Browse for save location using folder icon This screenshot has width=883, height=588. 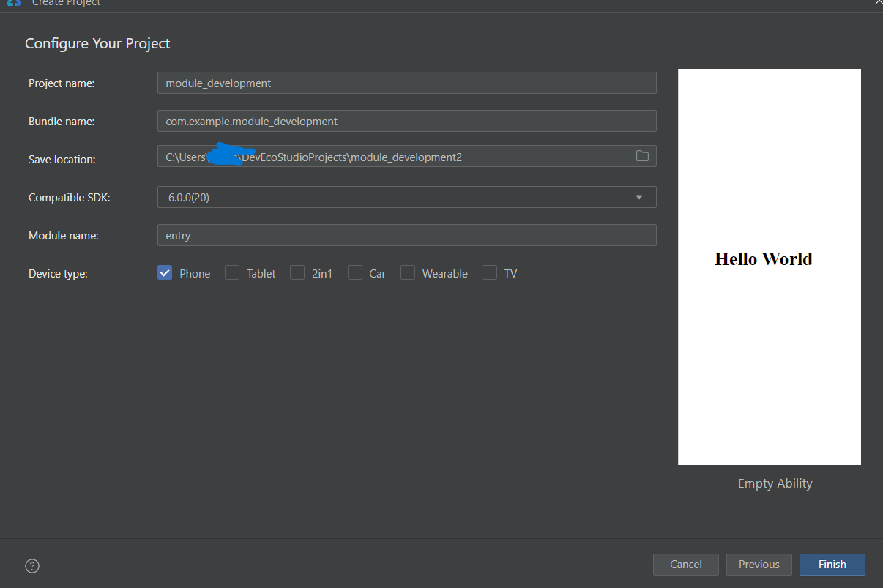642,156
